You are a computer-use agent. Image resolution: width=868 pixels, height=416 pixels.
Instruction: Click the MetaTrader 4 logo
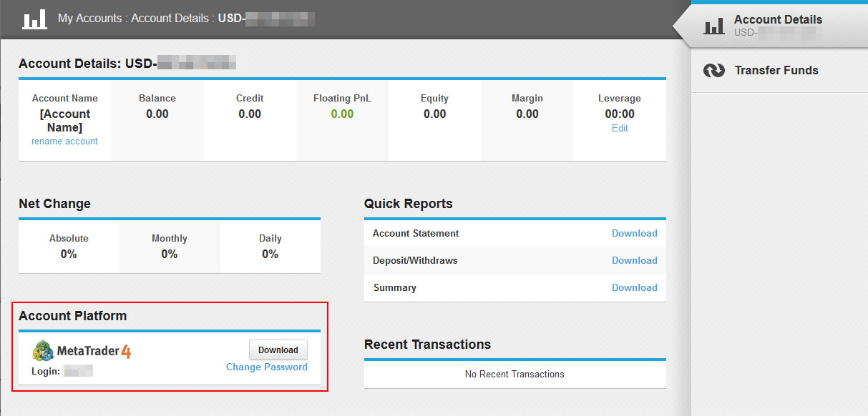82,351
